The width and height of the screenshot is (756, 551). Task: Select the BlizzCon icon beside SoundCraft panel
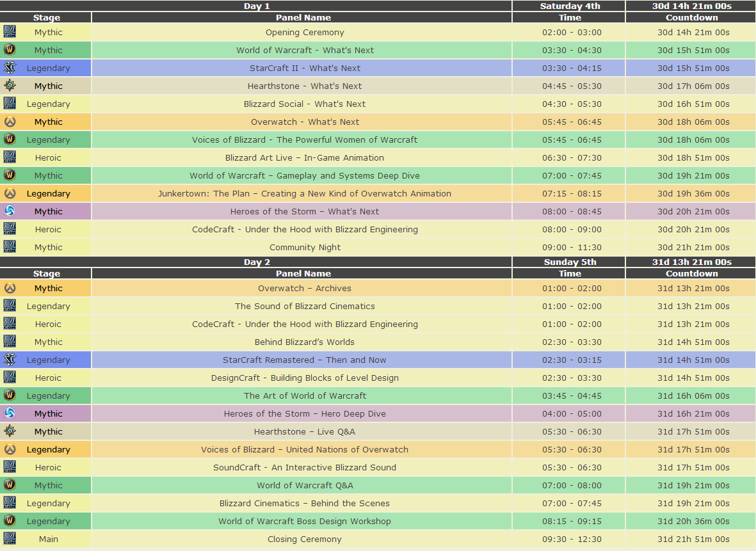10,467
